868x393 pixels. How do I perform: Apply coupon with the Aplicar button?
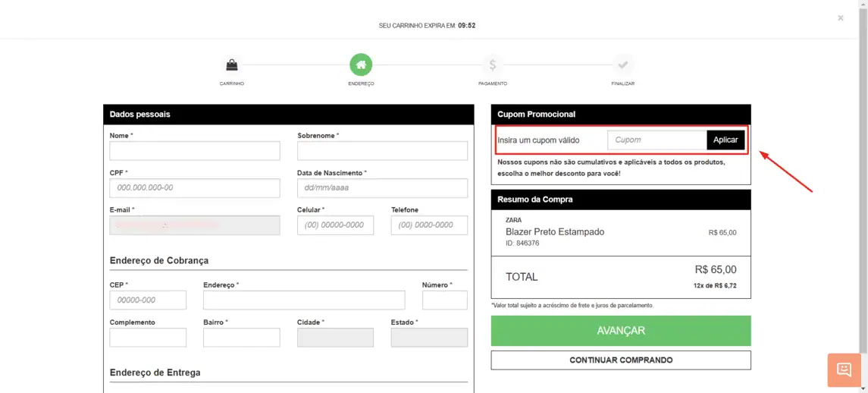click(725, 140)
